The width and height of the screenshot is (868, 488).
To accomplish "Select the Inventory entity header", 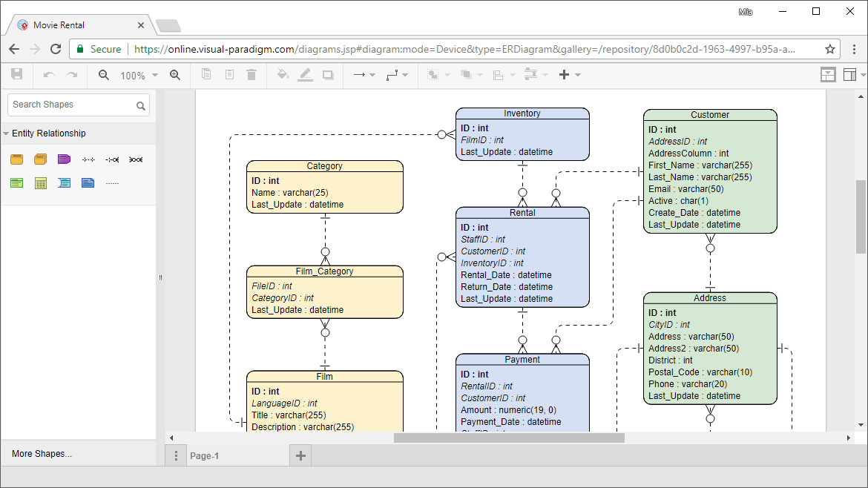I will click(522, 113).
